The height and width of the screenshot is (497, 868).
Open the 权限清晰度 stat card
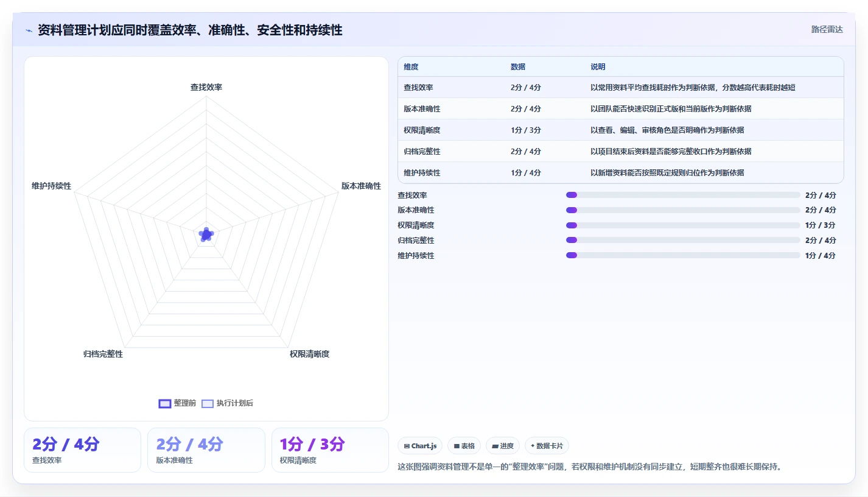click(330, 450)
